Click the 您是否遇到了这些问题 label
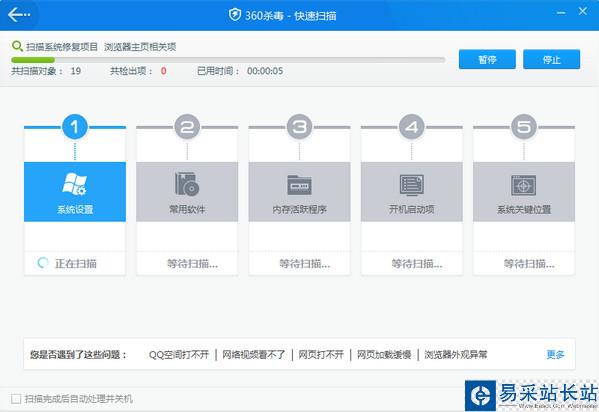This screenshot has height=412, width=599. click(78, 355)
